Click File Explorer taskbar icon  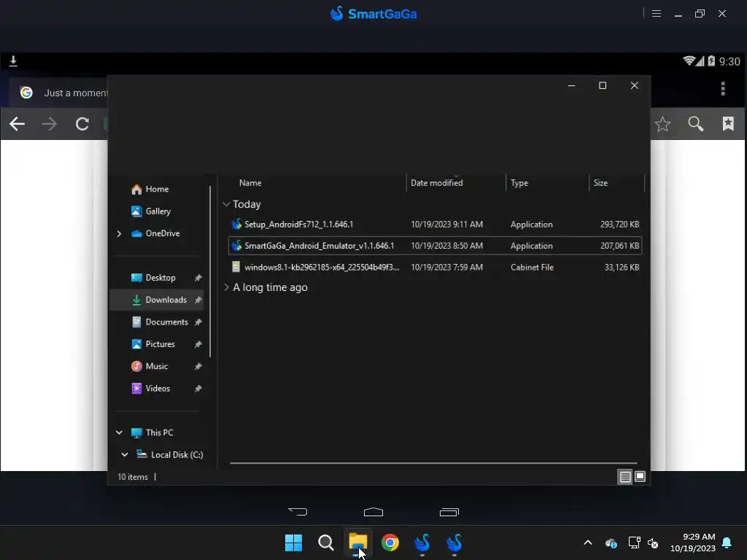(357, 542)
